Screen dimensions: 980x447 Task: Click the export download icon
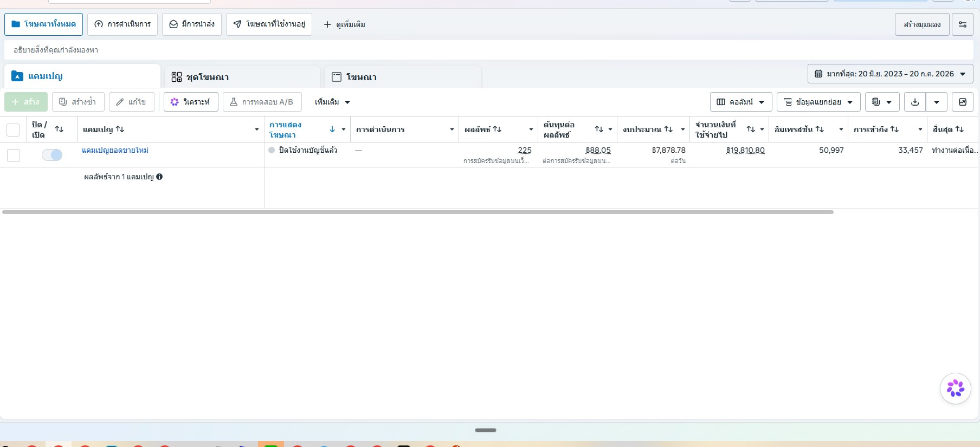[915, 102]
